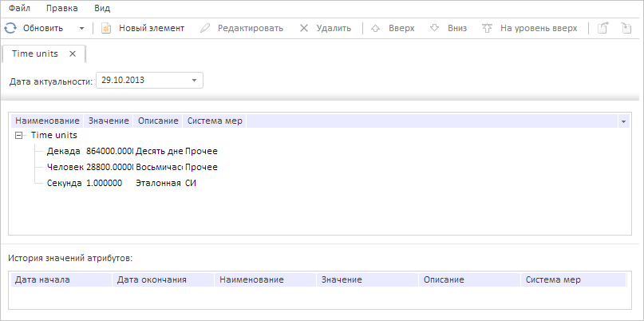
Task: Collapse the Time units tree node
Action: coord(19,136)
